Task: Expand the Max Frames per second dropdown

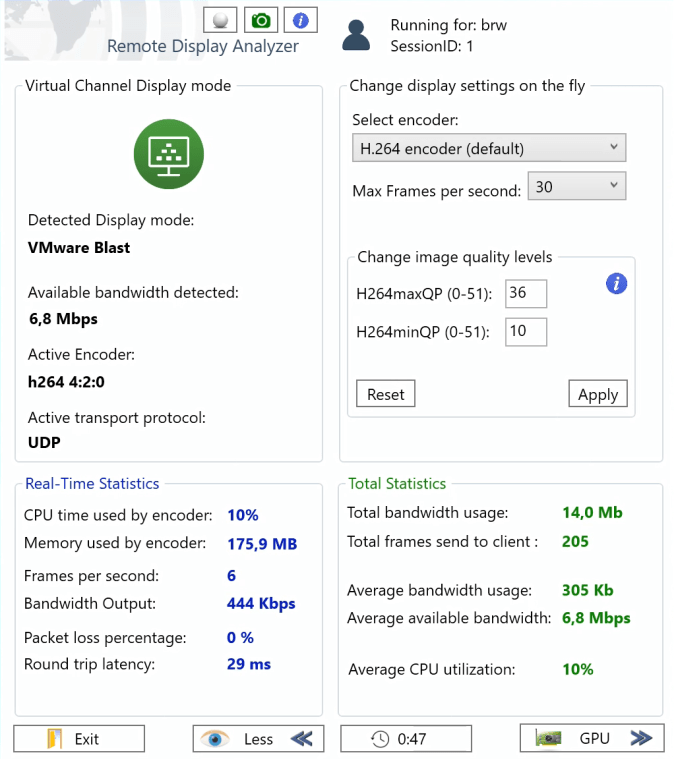Action: click(576, 187)
